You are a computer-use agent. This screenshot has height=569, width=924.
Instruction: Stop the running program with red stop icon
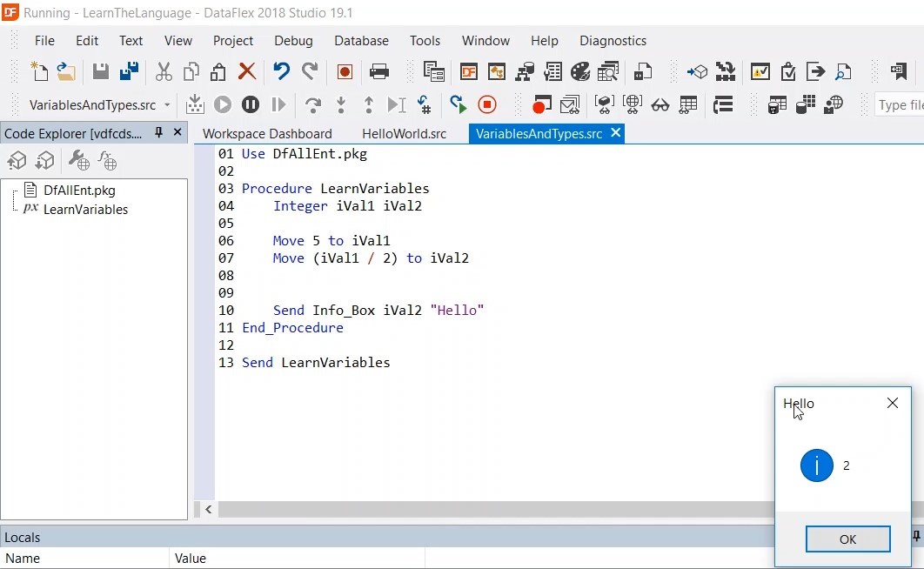coord(487,105)
